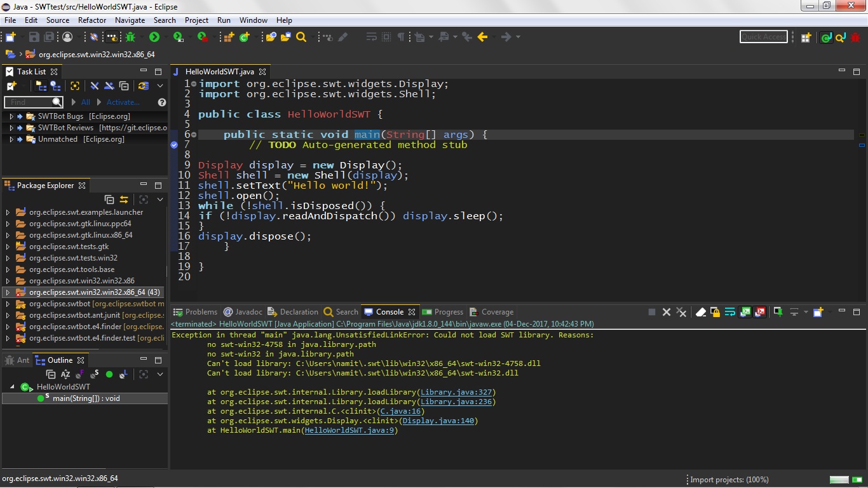868x488 pixels.
Task: Expand org.eclipse.swt.tools.base project node
Action: (x=8, y=269)
